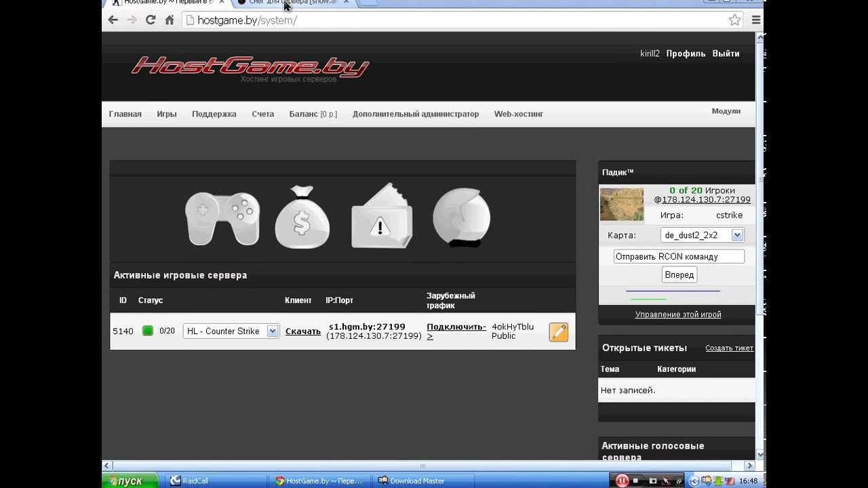The width and height of the screenshot is (868, 488).
Task: Reload the page with the refresh icon
Action: pyautogui.click(x=151, y=20)
